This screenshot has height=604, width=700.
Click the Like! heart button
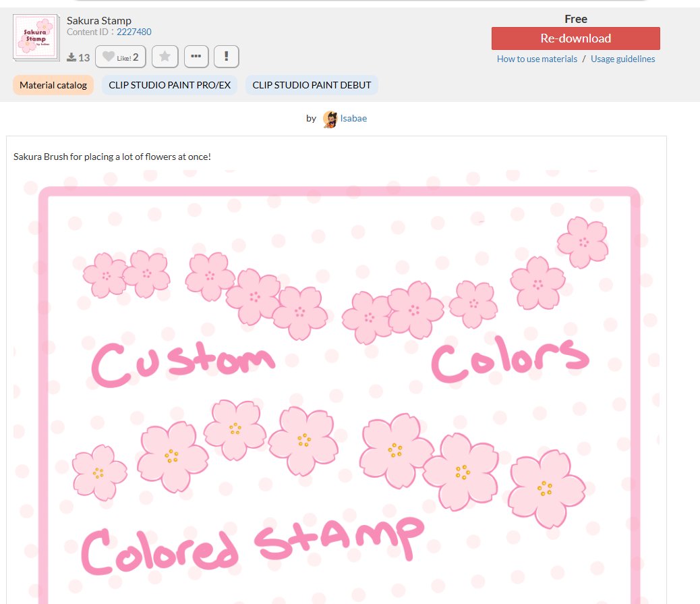(121, 57)
